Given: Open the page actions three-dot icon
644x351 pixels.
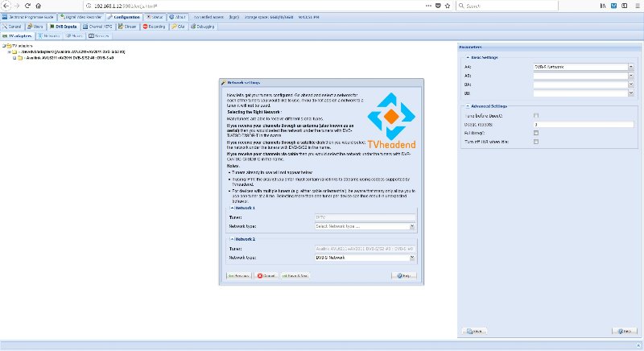Looking at the screenshot, I should click(x=428, y=6).
